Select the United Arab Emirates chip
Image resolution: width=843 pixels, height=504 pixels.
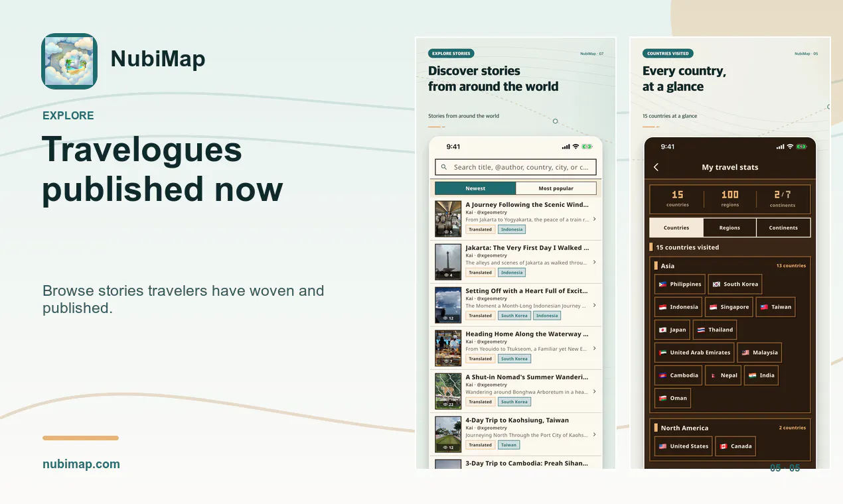[x=694, y=353]
